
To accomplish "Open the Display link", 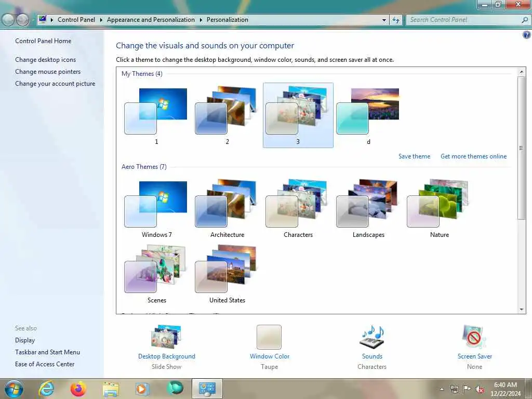I will (25, 340).
